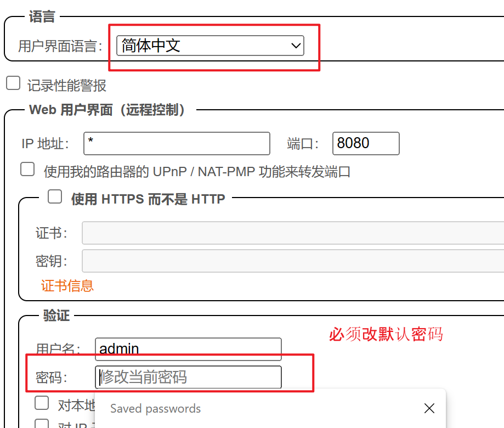504x428 pixels.
Task: Enable 使用 HTTPS 而不是 HTTP
Action: point(55,196)
